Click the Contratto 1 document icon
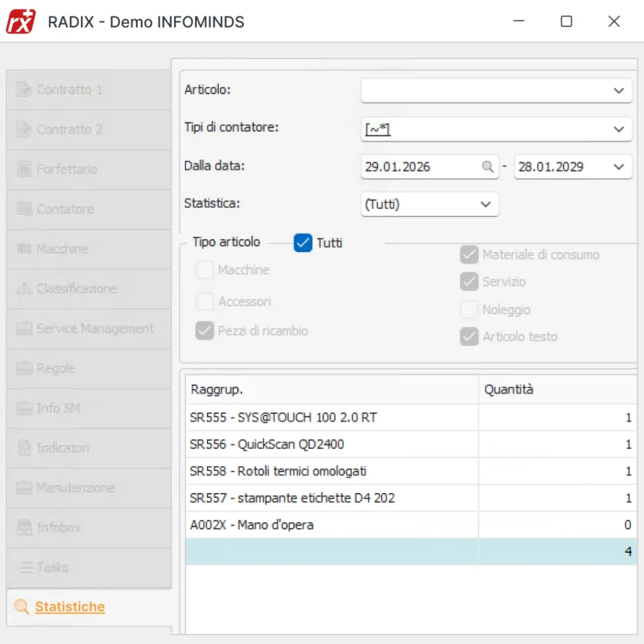 click(x=24, y=90)
